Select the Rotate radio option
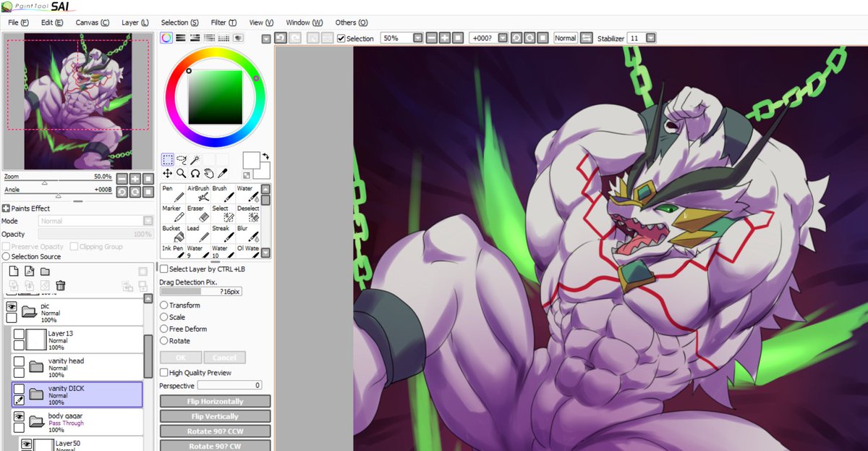Image resolution: width=868 pixels, height=451 pixels. tap(164, 340)
